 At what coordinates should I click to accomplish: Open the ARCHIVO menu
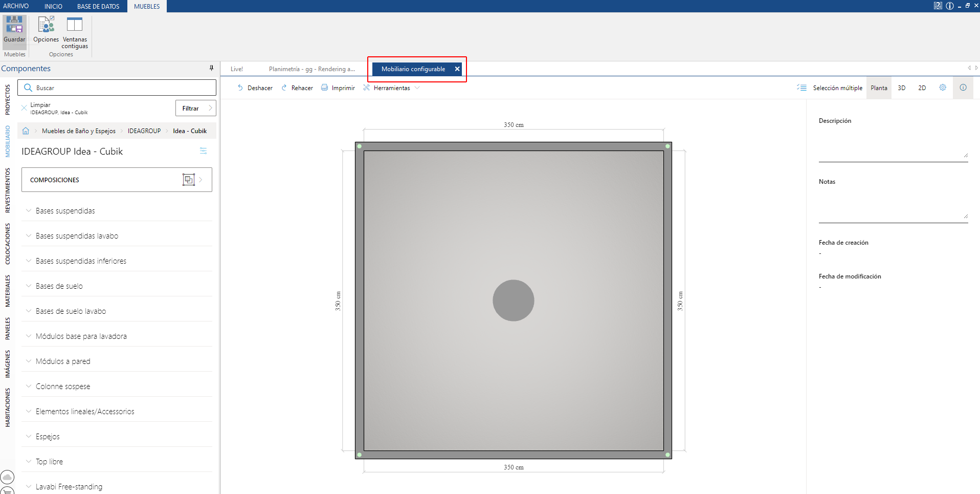[x=16, y=6]
